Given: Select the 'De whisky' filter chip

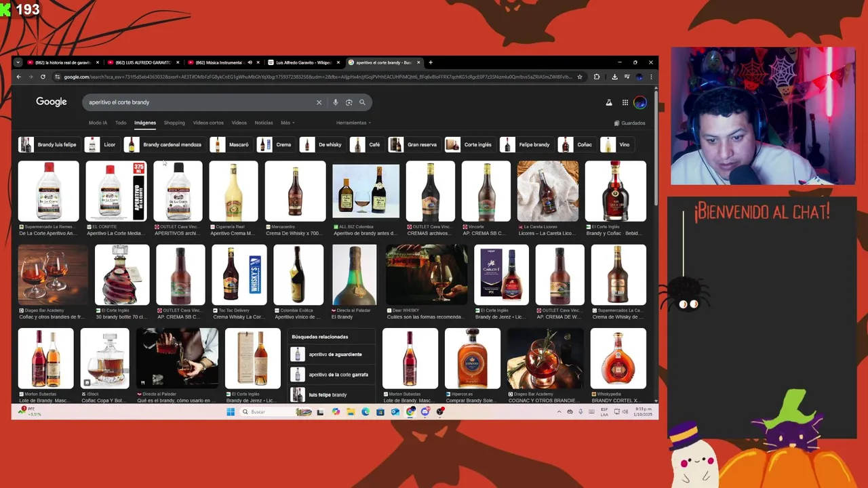Looking at the screenshot, I should pyautogui.click(x=322, y=144).
